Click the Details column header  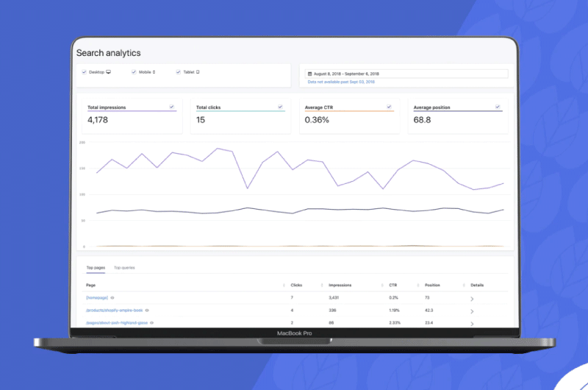click(477, 286)
